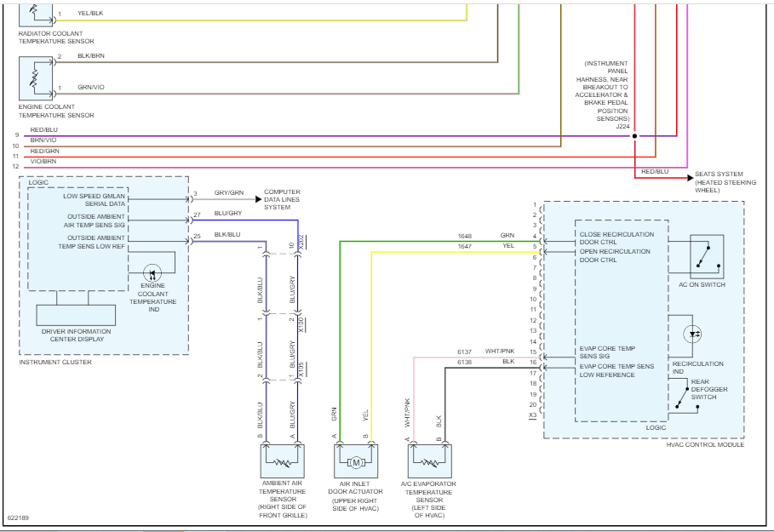This screenshot has height=532, width=774.
Task: Select the A/C Evaporator Temperature Sensor symbol
Action: coord(428,461)
